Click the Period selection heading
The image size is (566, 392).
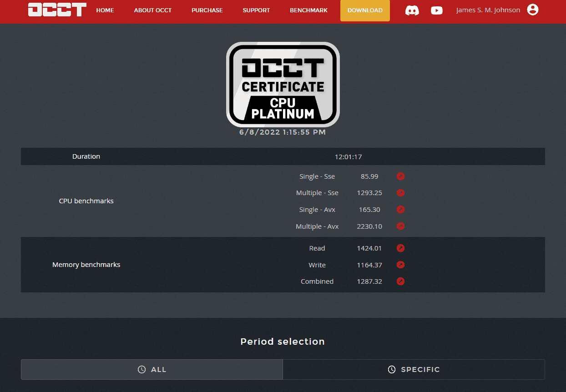click(283, 342)
